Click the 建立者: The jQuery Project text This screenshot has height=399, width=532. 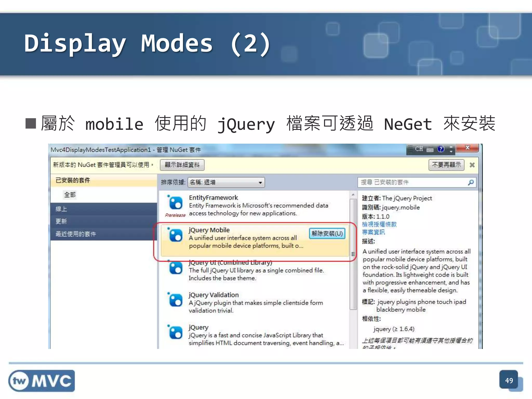click(397, 198)
